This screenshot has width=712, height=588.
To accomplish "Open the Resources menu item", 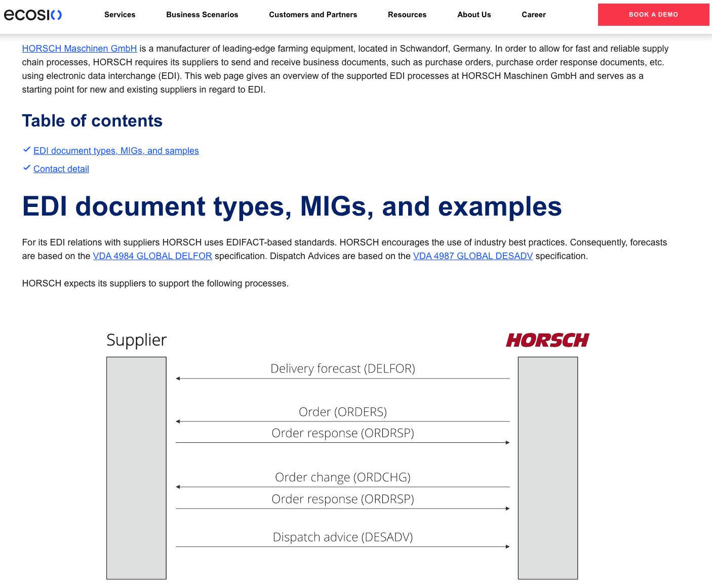I will tap(407, 15).
